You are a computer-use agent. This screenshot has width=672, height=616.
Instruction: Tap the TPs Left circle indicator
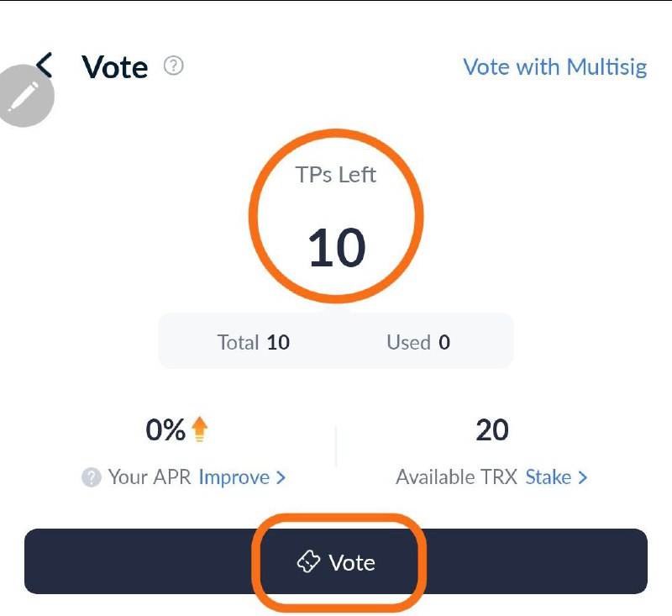click(336, 216)
